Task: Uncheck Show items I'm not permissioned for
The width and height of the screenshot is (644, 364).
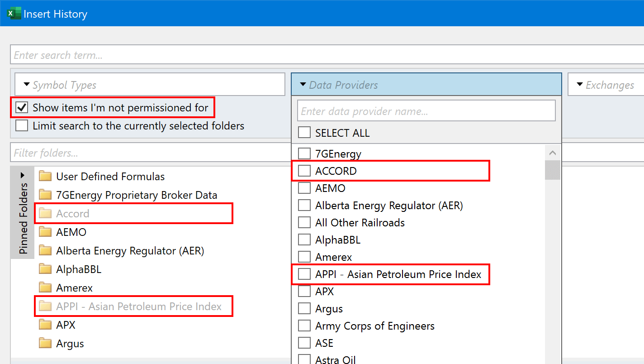Action: click(22, 108)
